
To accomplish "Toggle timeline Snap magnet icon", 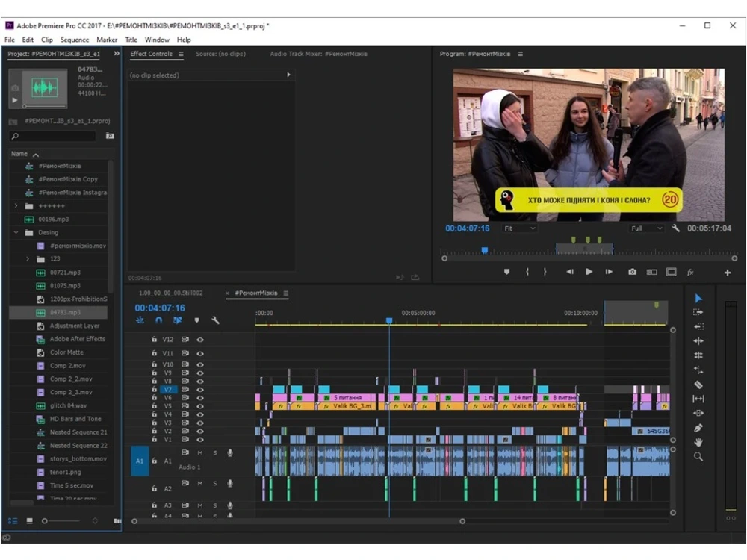I will [x=158, y=320].
